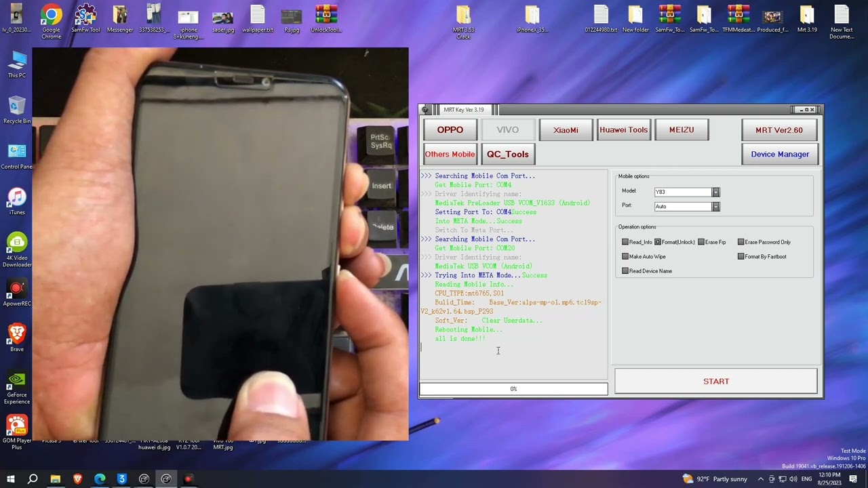Image resolution: width=868 pixels, height=488 pixels.
Task: Select the This PC desktop icon
Action: click(17, 64)
